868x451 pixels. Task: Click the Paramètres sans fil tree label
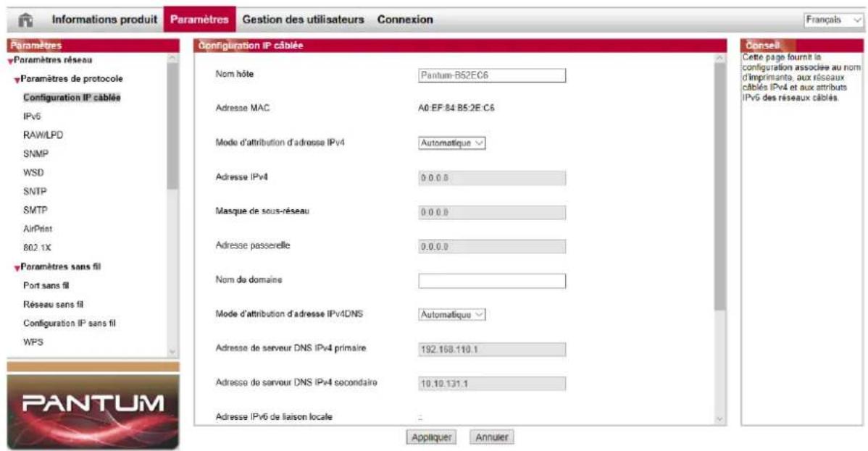click(61, 266)
